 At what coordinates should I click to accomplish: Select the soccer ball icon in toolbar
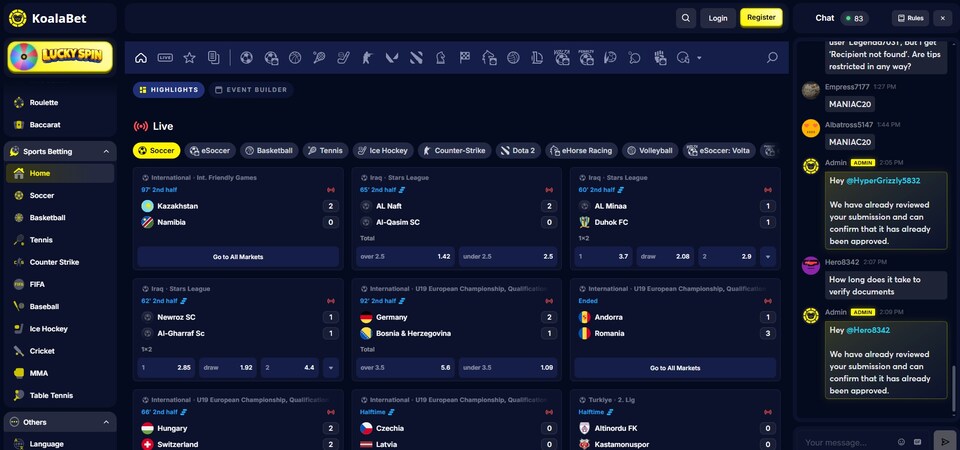246,58
